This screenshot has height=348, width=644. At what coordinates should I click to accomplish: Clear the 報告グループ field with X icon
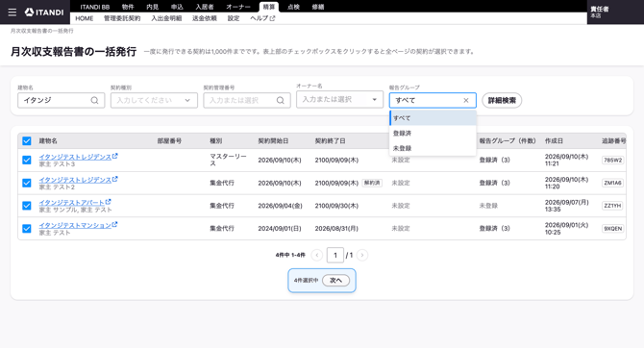pos(466,100)
